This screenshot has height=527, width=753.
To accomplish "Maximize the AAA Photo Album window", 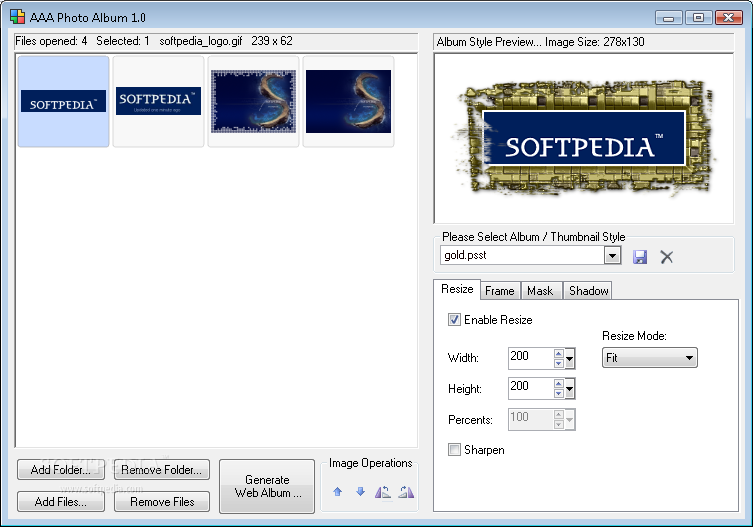I will click(698, 18).
